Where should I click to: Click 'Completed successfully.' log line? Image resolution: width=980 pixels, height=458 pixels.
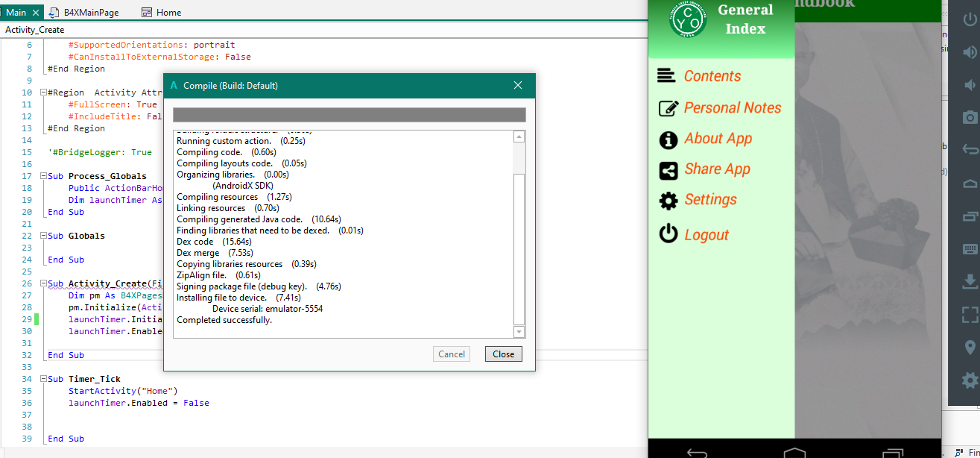pyautogui.click(x=224, y=320)
